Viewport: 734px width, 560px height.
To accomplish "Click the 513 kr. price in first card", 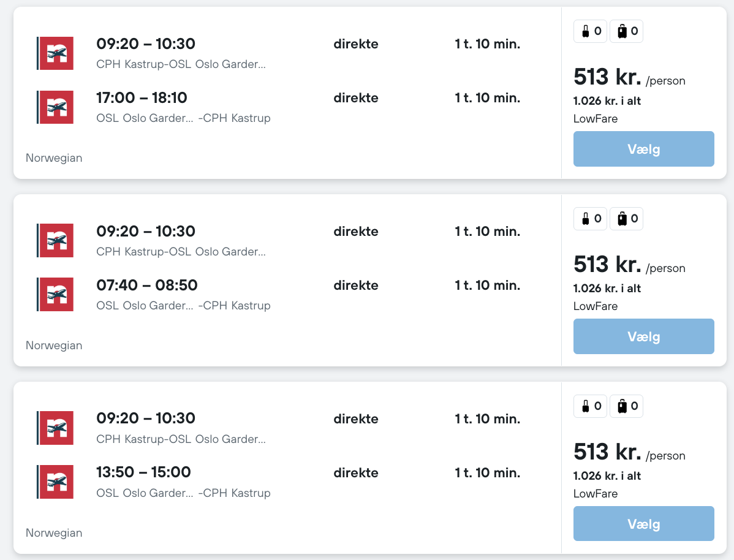I will 607,77.
